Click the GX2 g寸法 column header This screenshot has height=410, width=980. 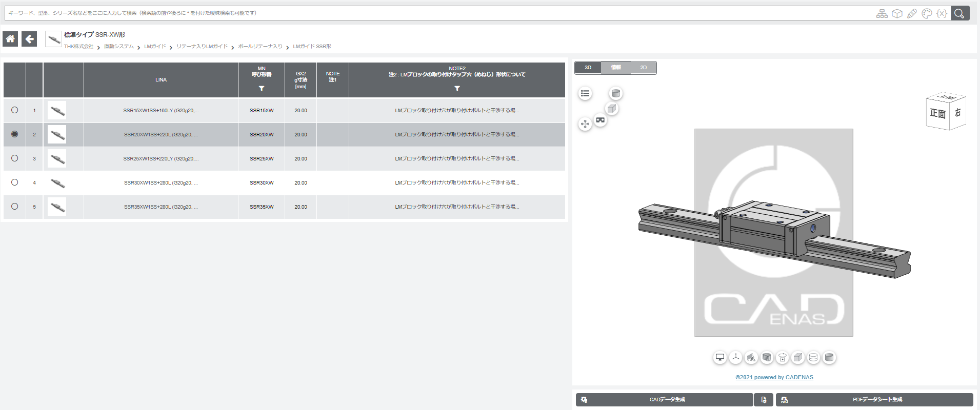(301, 80)
